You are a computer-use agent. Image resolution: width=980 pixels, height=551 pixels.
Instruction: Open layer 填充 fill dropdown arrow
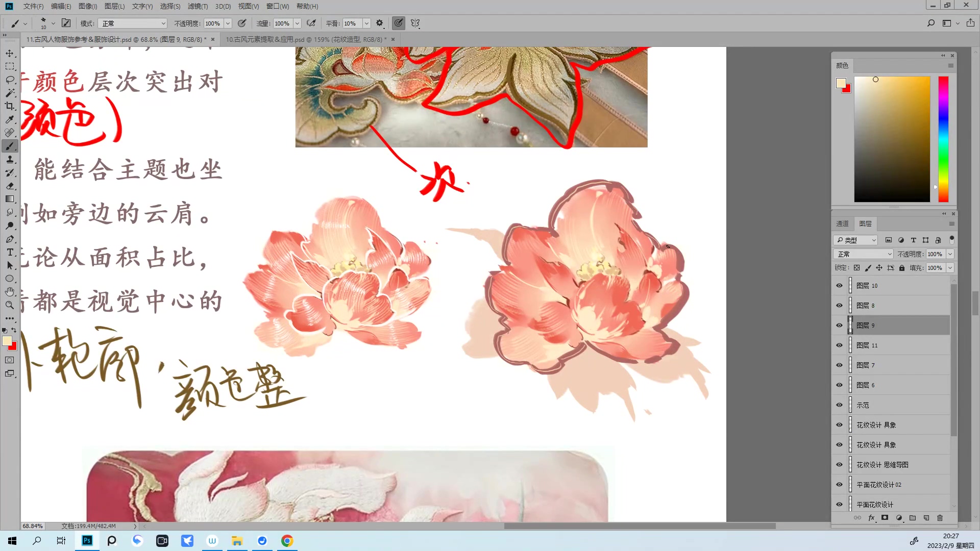coord(950,268)
